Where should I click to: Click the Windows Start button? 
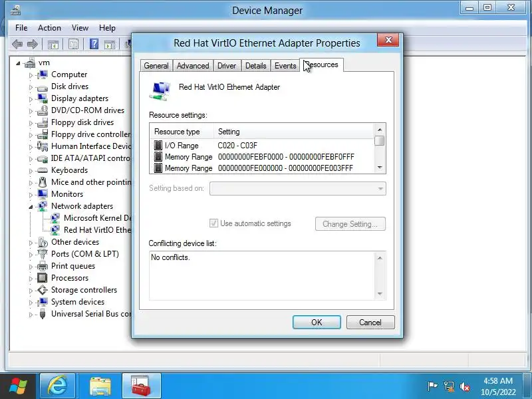18,386
